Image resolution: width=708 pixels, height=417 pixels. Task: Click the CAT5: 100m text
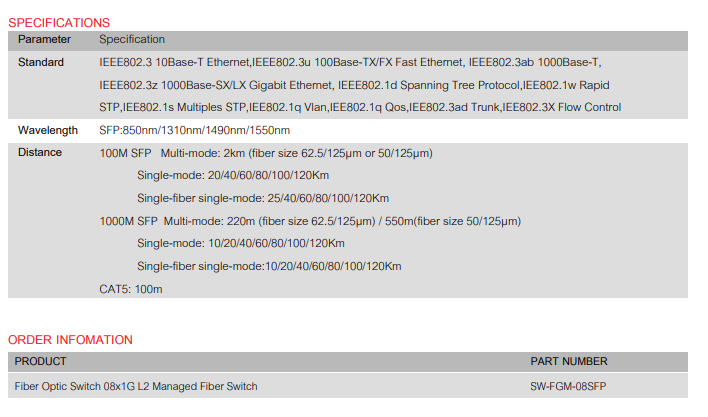tap(131, 289)
